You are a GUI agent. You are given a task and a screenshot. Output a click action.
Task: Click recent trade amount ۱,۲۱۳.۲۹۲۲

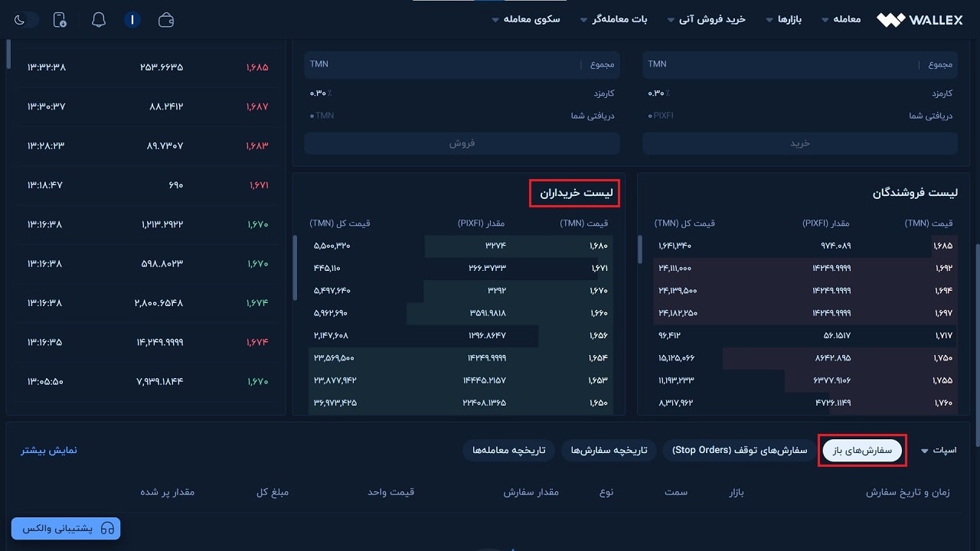(x=162, y=224)
